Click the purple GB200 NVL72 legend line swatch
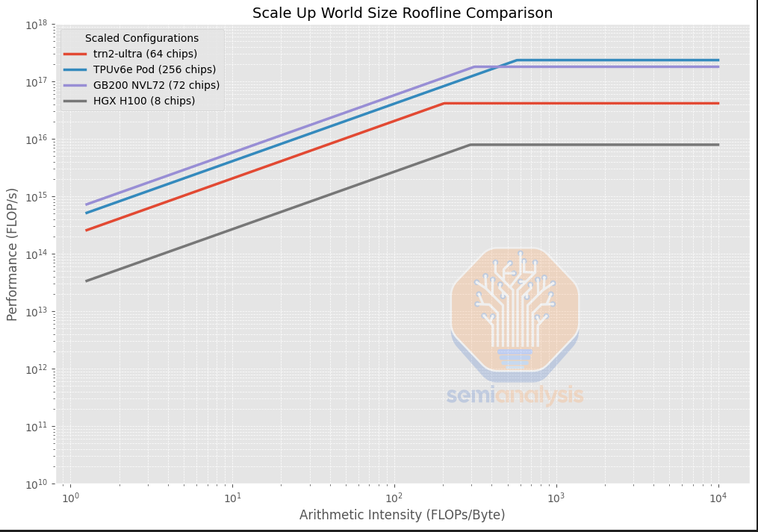758x532 pixels. 75,86
